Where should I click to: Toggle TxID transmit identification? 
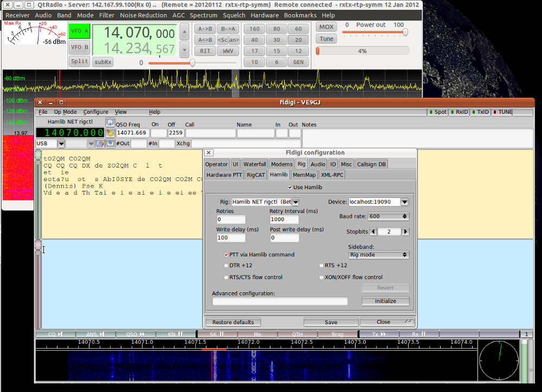481,112
